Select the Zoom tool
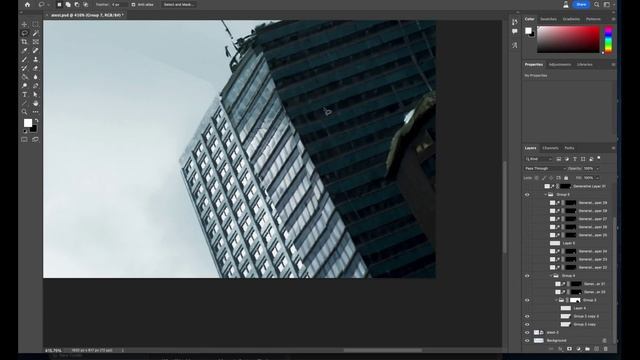This screenshot has height=360, width=640. coord(24,112)
